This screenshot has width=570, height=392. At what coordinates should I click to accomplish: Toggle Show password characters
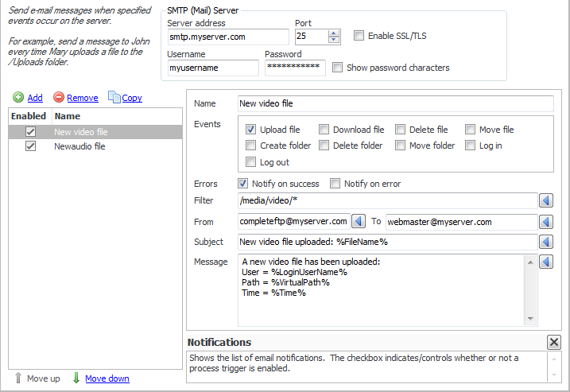(338, 68)
